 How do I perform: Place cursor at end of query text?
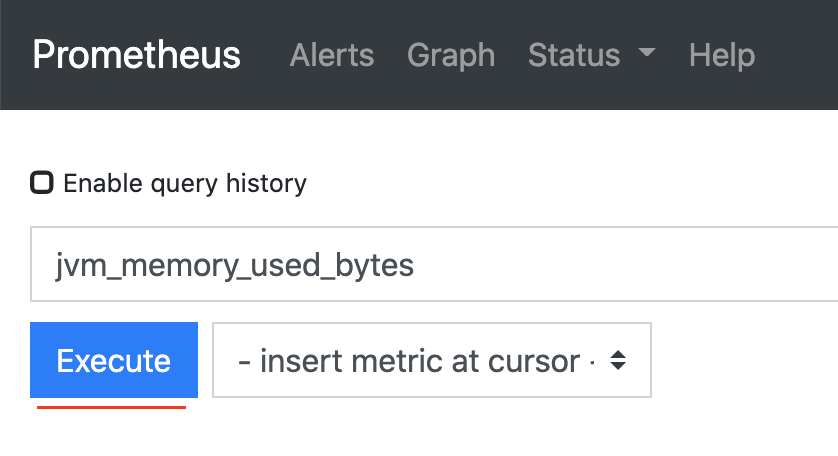416,266
